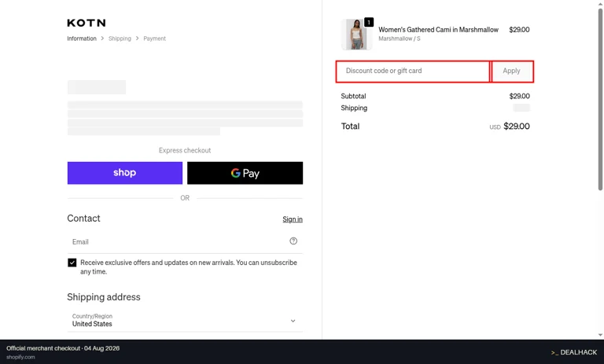Click the Shipping address heading
Viewport: 604px width, 364px height.
(104, 297)
